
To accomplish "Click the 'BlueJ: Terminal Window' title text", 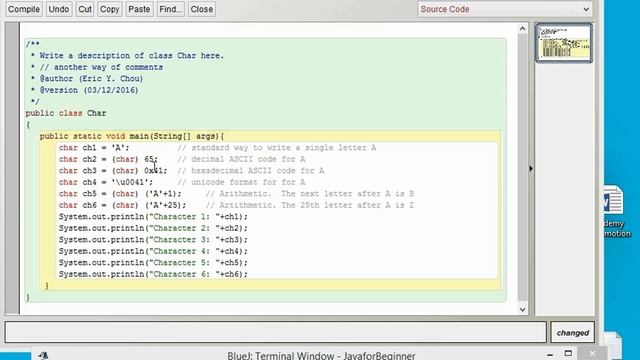I will click(x=321, y=356).
